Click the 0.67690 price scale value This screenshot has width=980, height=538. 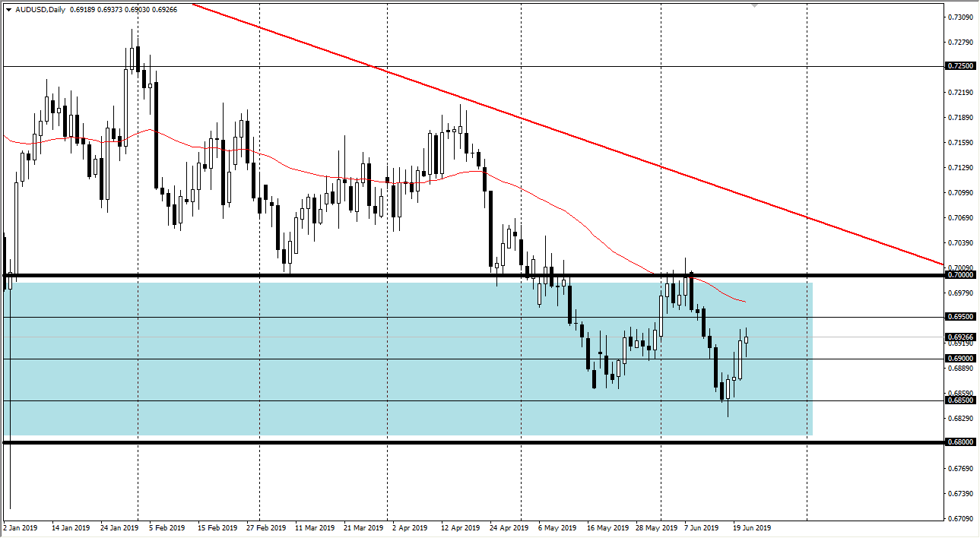point(963,468)
